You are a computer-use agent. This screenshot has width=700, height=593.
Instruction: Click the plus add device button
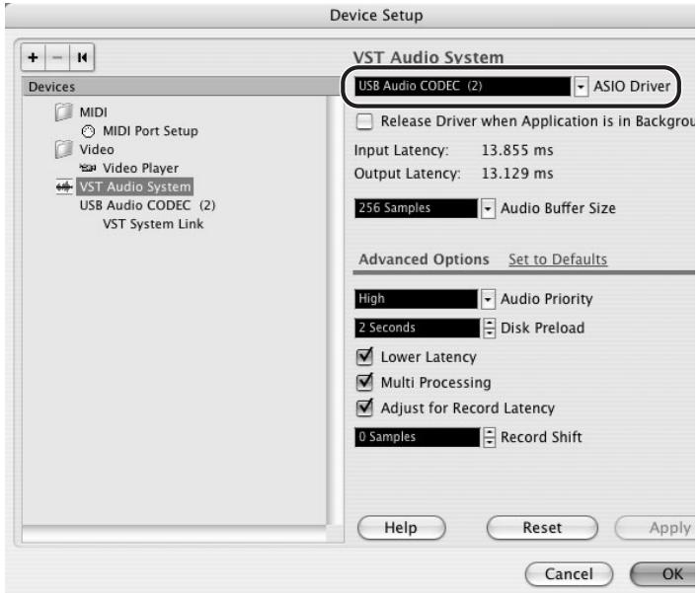tap(33, 57)
